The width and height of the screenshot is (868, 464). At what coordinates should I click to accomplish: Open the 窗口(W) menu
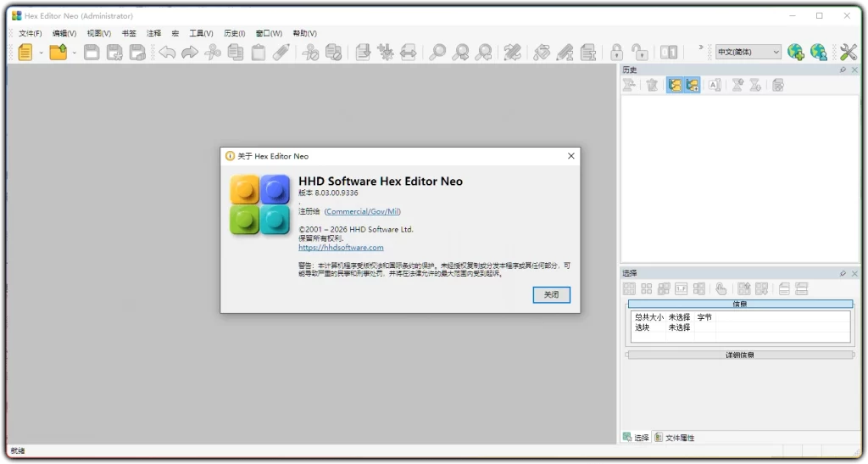pyautogui.click(x=269, y=33)
